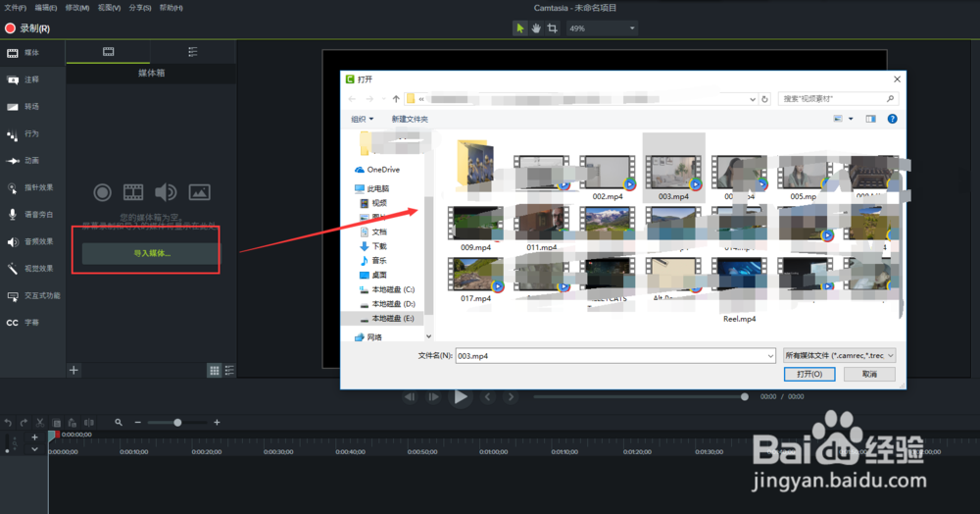Select the hand pan tool

536,28
